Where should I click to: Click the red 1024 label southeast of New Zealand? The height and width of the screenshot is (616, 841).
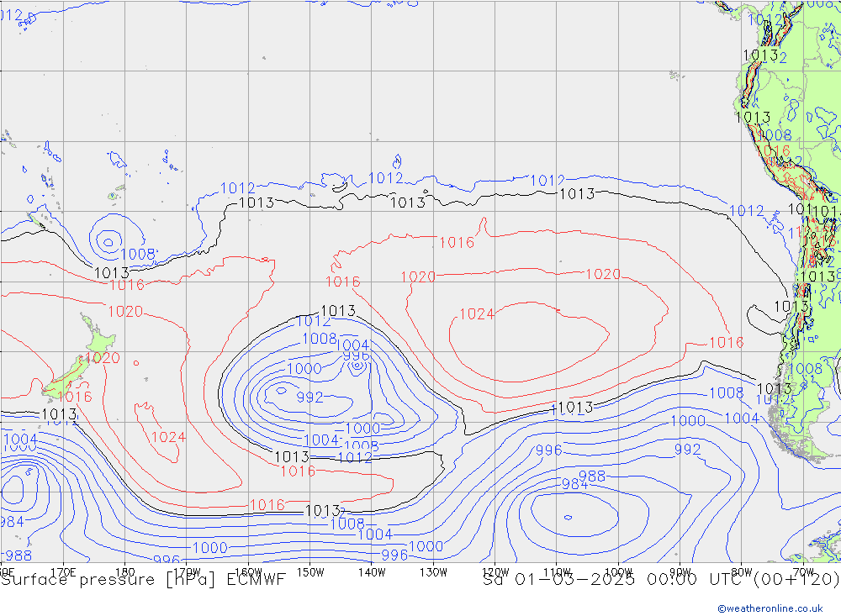pyautogui.click(x=168, y=438)
